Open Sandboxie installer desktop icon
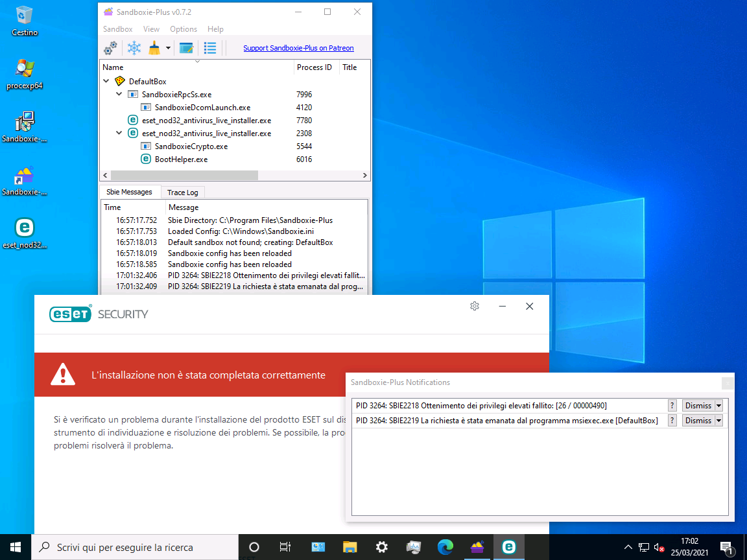This screenshot has width=747, height=560. (24, 128)
